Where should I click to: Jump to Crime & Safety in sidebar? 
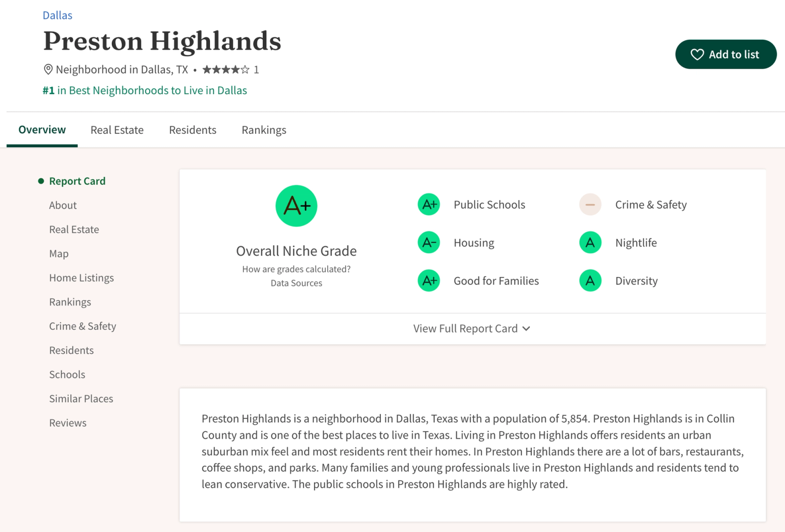pyautogui.click(x=82, y=326)
